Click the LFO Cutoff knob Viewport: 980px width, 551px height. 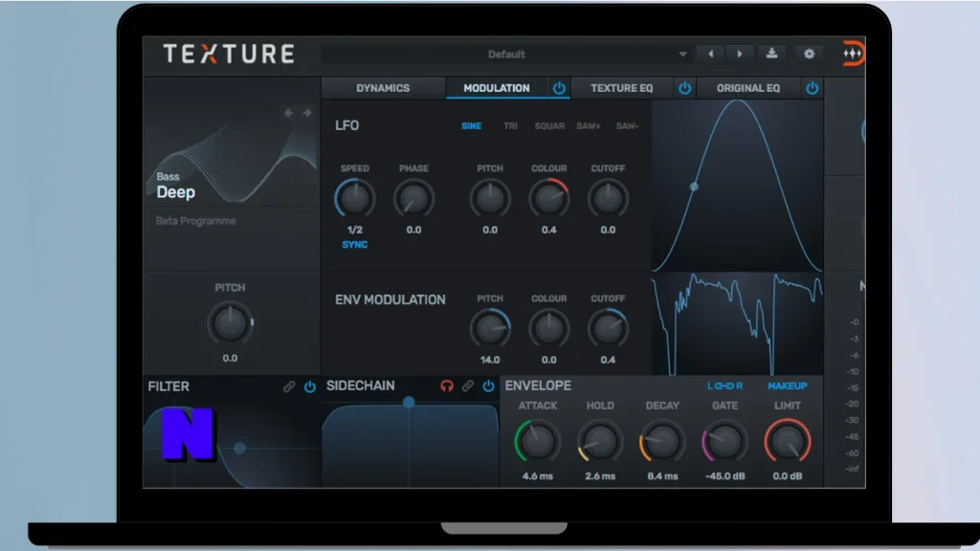[608, 199]
